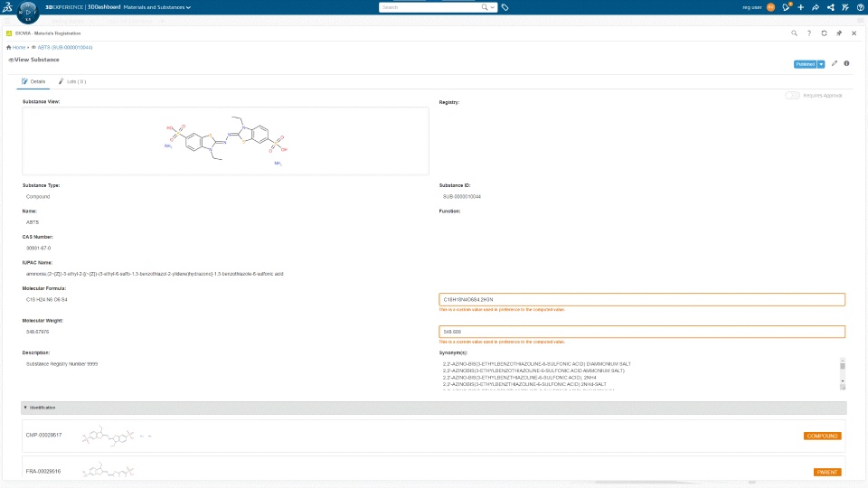Select the 2NH4 synonym line
The height and width of the screenshot is (488, 868).
click(x=519, y=378)
